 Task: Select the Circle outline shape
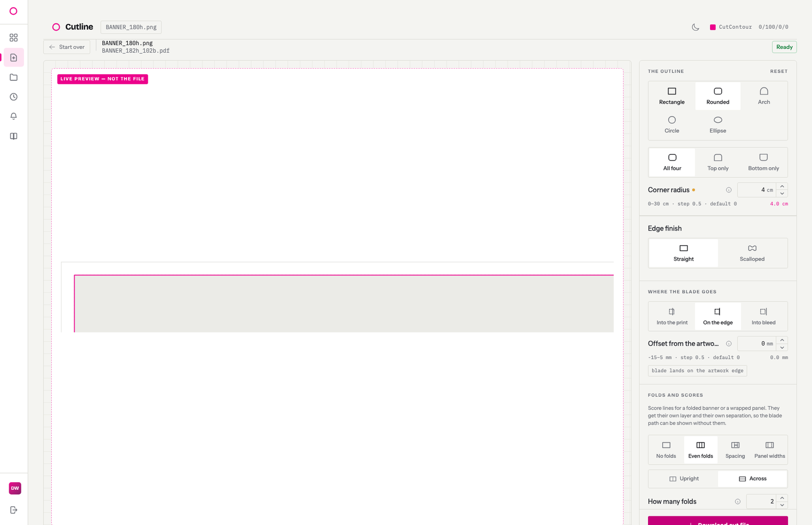672,124
